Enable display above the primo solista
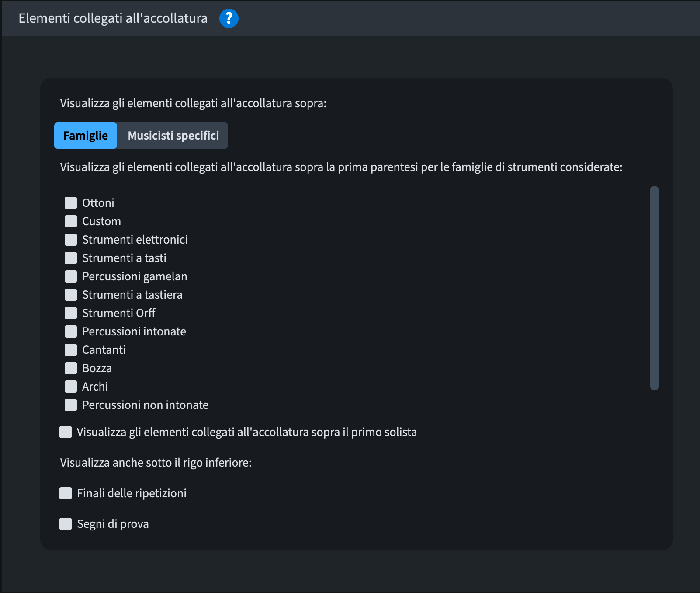 (66, 432)
